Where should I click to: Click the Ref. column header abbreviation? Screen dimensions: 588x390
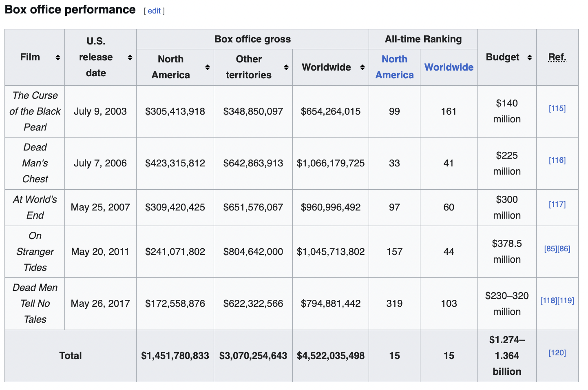click(557, 57)
